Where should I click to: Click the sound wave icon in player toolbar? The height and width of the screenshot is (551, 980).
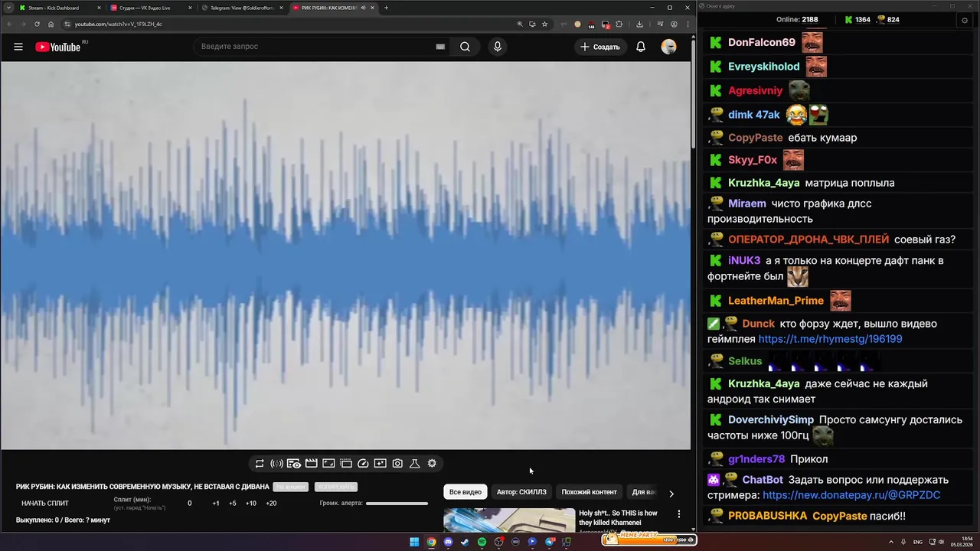click(x=276, y=464)
